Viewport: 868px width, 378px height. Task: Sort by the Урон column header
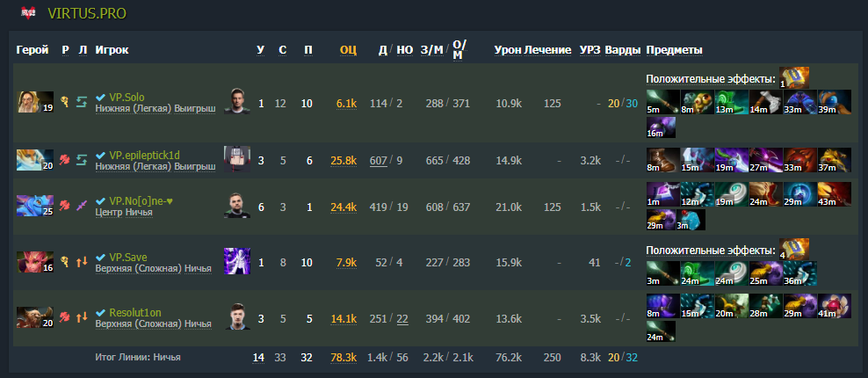coord(508,50)
